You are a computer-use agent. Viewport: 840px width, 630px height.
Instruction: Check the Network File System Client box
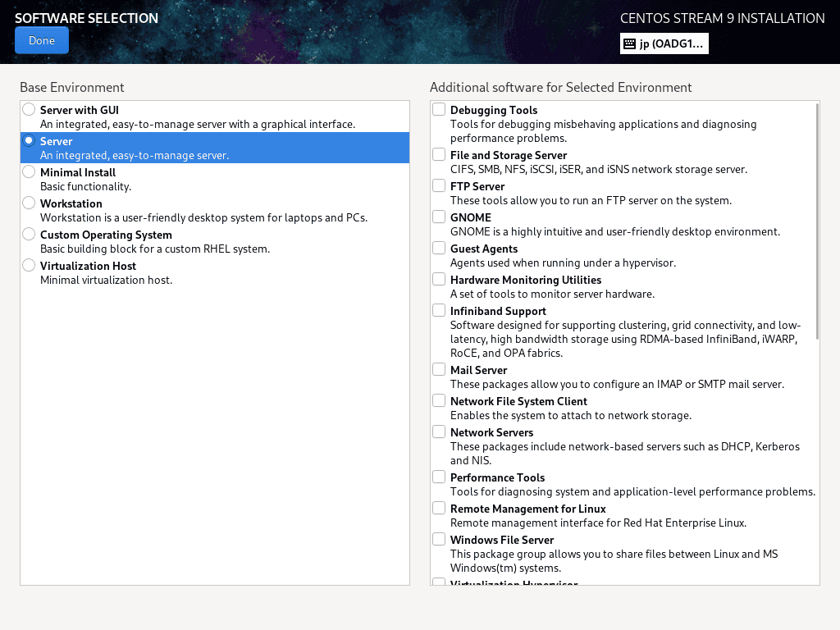pos(439,400)
